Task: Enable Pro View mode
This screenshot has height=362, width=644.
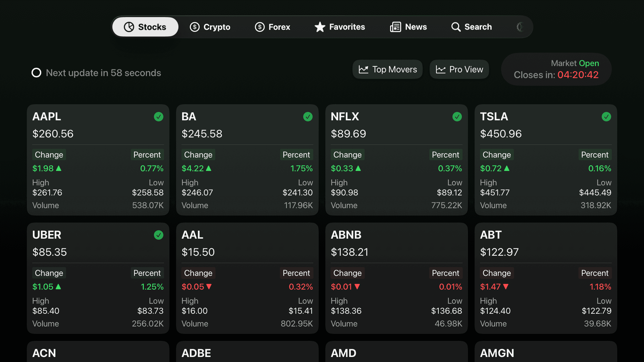Action: coord(459,69)
